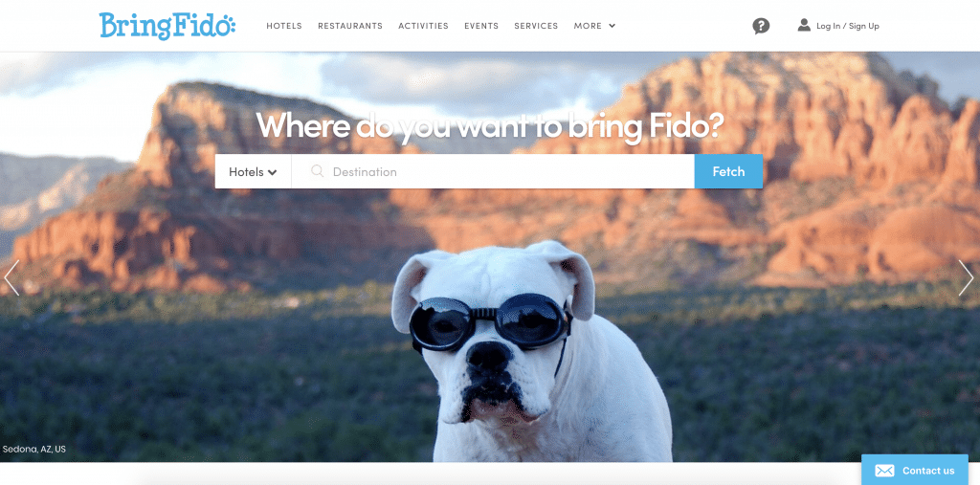980x485 pixels.
Task: Open the Contact us button
Action: coord(914,470)
